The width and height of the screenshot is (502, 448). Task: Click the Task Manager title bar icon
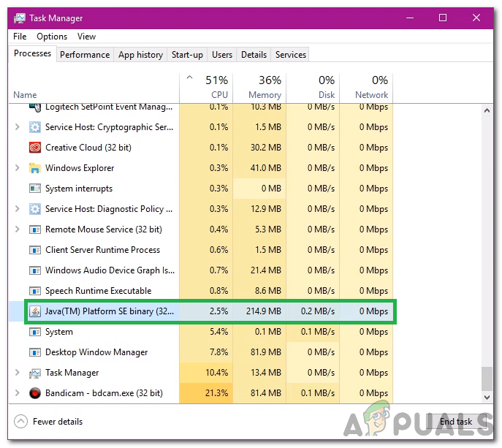[20, 18]
